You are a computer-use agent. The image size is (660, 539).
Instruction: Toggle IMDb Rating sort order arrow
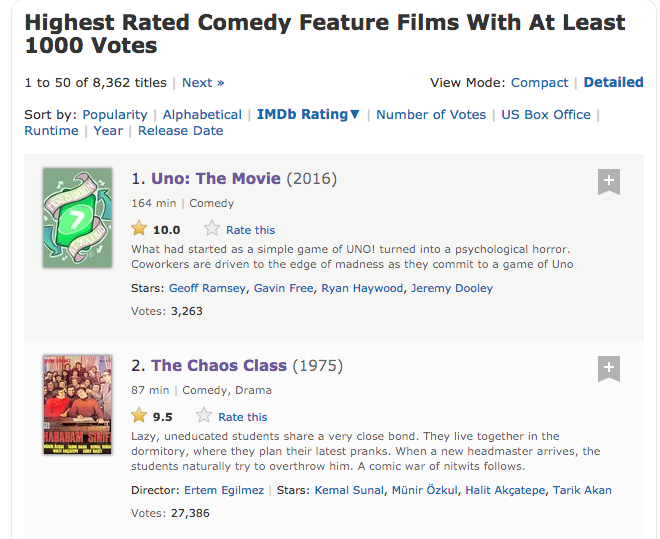pyautogui.click(x=355, y=115)
